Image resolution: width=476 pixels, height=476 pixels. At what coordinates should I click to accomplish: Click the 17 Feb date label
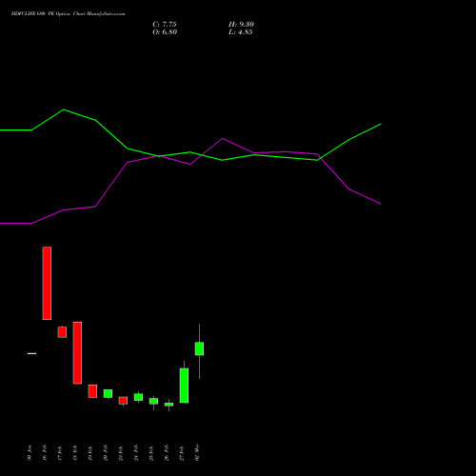tap(60, 453)
